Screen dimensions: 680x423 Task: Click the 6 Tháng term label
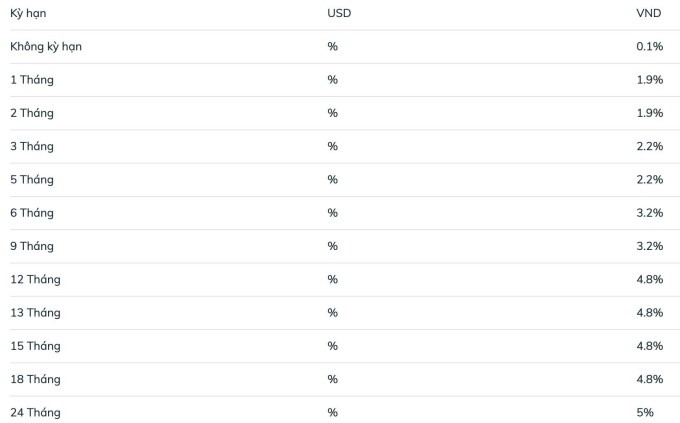click(32, 213)
